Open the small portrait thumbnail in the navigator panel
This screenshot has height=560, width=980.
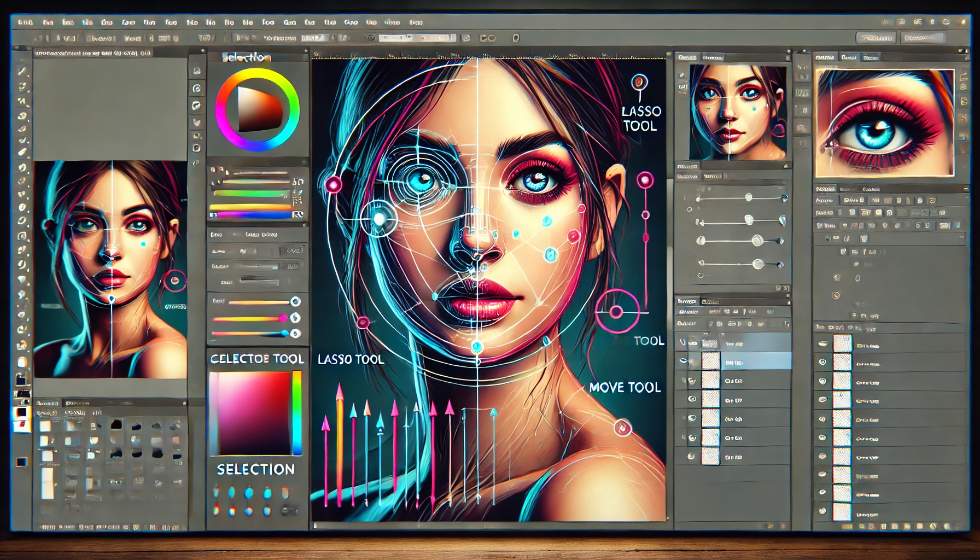pos(738,112)
